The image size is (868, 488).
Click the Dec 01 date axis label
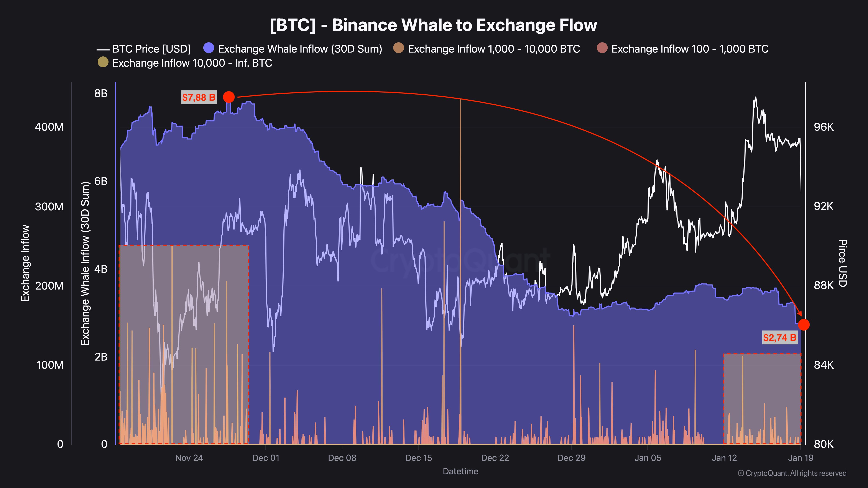coord(266,458)
